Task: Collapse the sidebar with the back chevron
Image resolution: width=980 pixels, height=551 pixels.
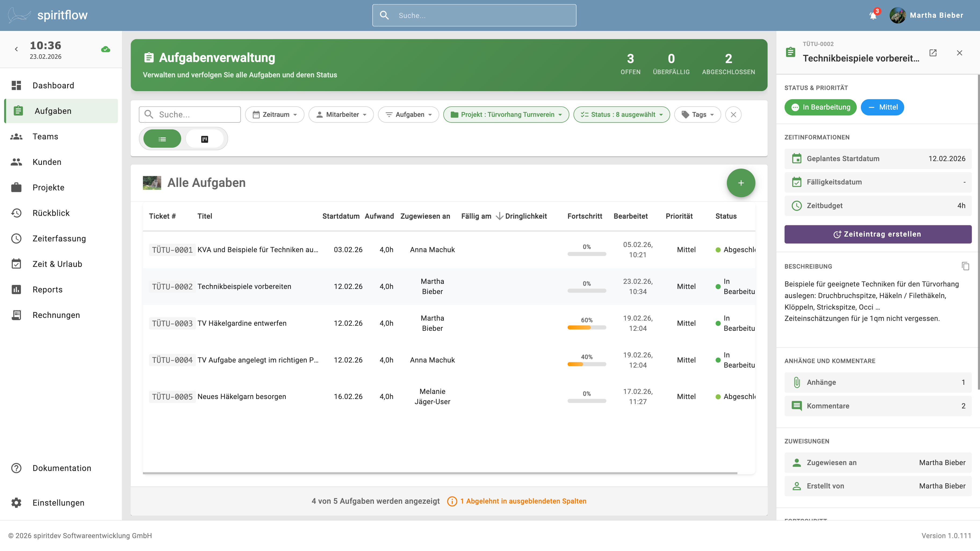Action: coord(16,49)
